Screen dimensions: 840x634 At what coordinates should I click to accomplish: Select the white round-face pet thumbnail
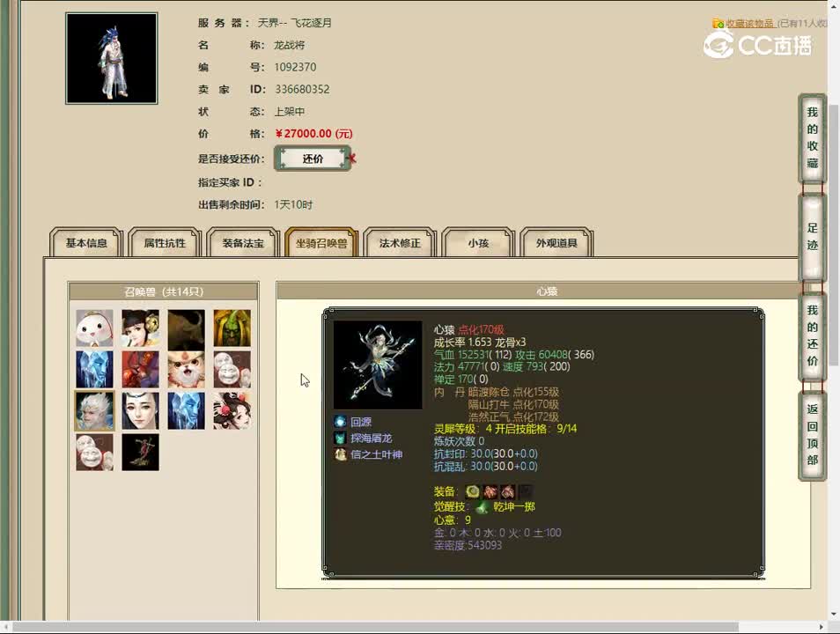pos(94,328)
